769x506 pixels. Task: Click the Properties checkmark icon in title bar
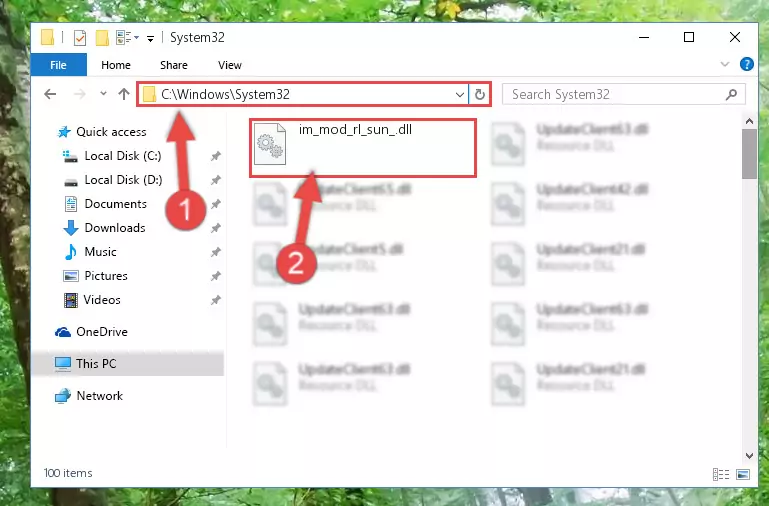coord(79,38)
